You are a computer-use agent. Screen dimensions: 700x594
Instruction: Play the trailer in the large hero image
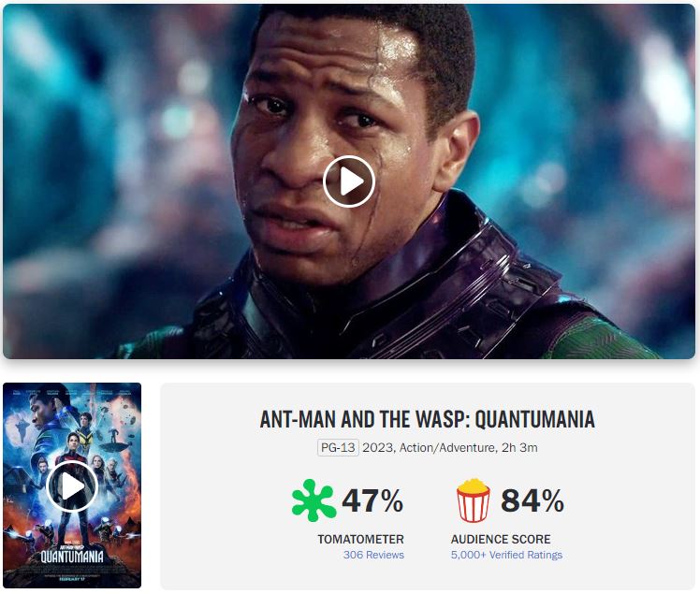(x=349, y=181)
